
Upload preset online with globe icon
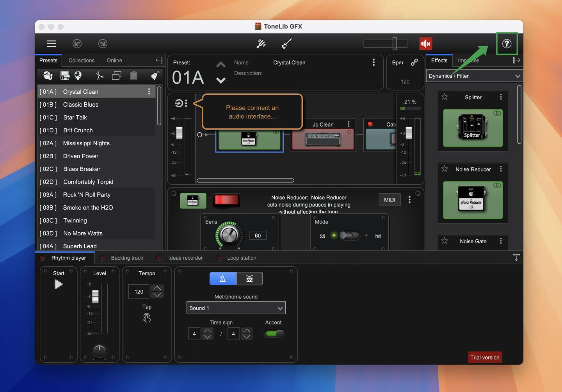pyautogui.click(x=78, y=75)
